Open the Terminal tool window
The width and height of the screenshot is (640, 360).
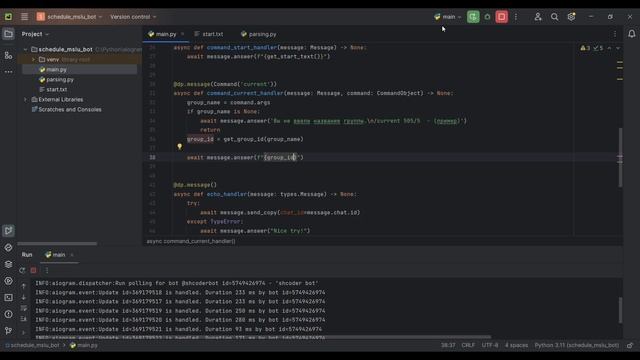click(x=8, y=298)
